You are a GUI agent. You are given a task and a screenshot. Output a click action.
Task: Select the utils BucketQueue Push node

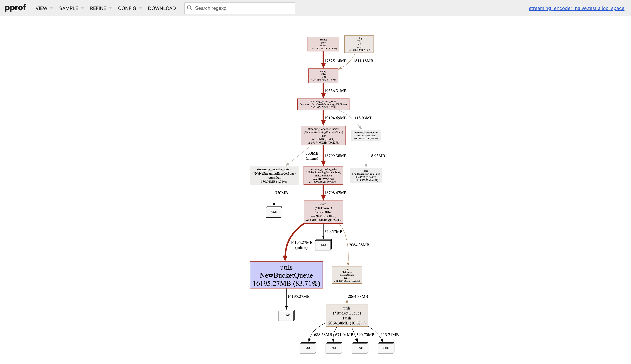click(x=347, y=315)
